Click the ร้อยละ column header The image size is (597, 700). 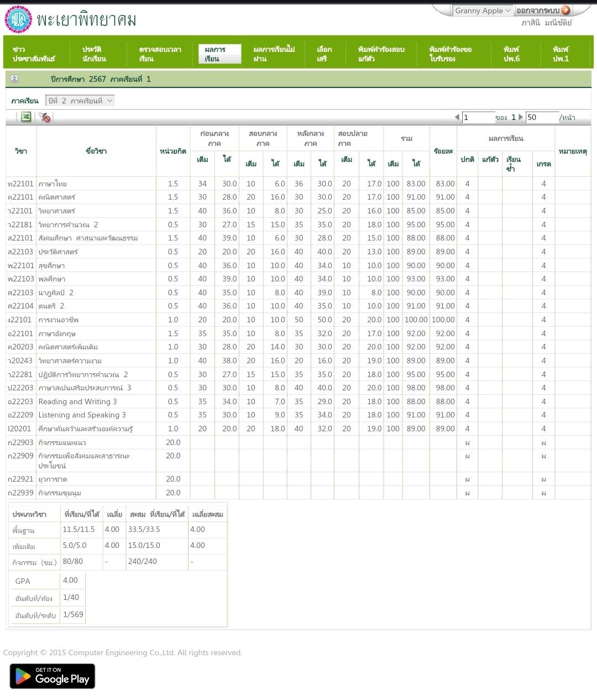pyautogui.click(x=443, y=151)
